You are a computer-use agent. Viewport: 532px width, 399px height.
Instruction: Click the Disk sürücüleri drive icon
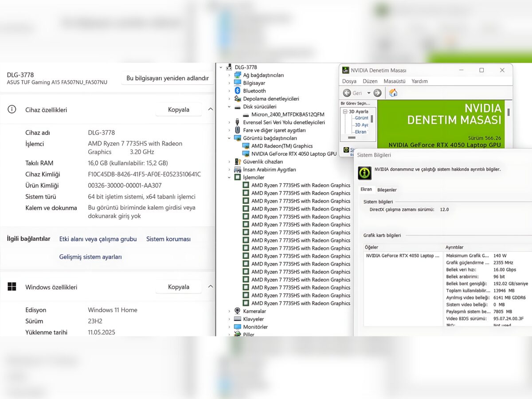[x=238, y=107]
